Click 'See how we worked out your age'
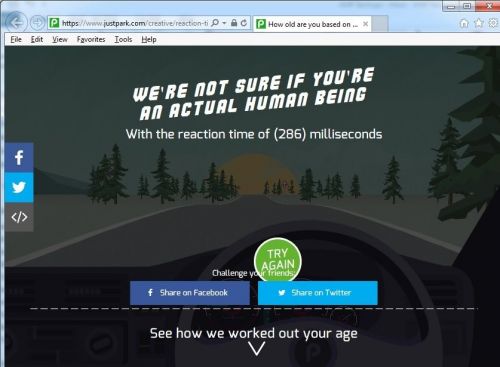500x367 pixels. tap(254, 333)
